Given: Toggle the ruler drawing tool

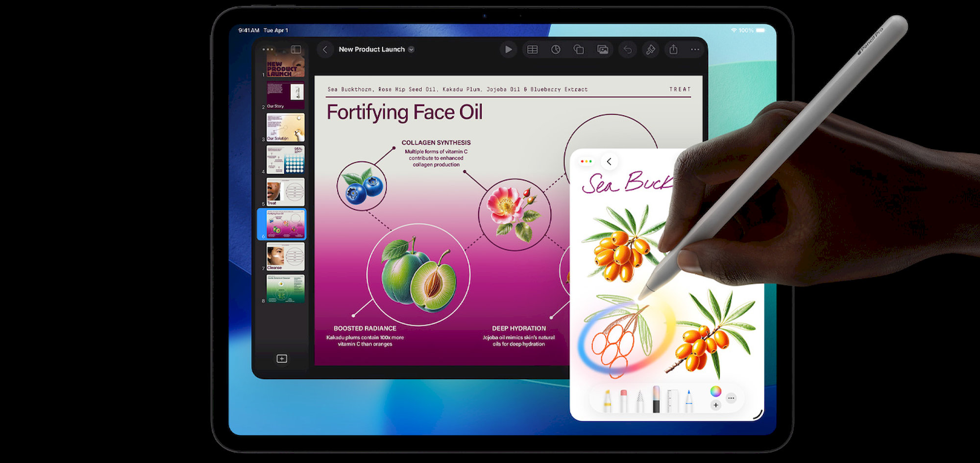Looking at the screenshot, I should [672, 401].
